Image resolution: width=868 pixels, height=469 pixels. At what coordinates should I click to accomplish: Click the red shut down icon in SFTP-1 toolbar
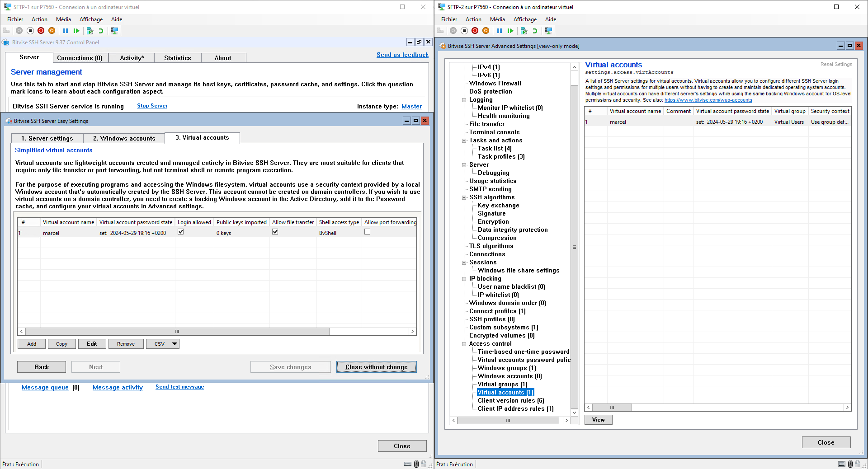pos(41,31)
